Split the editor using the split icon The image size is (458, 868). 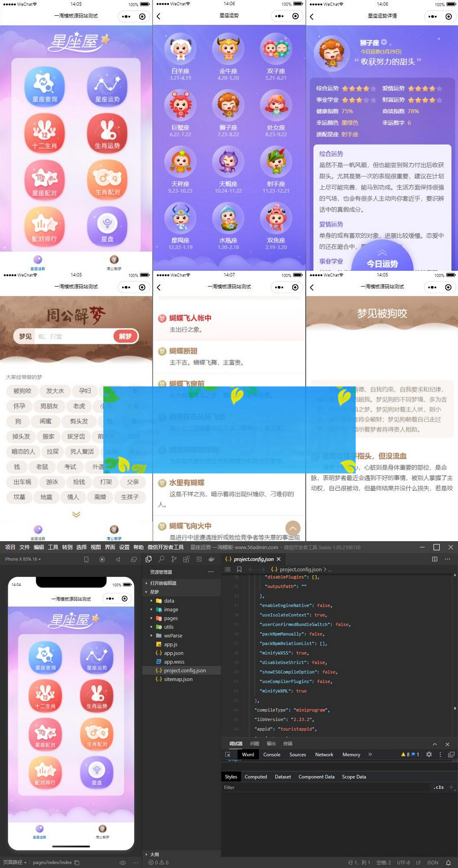[x=435, y=559]
